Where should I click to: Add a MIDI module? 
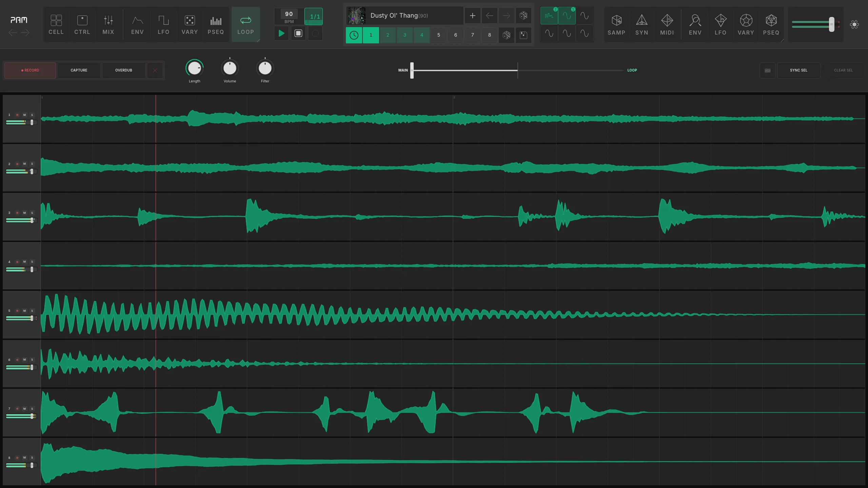[x=667, y=24]
